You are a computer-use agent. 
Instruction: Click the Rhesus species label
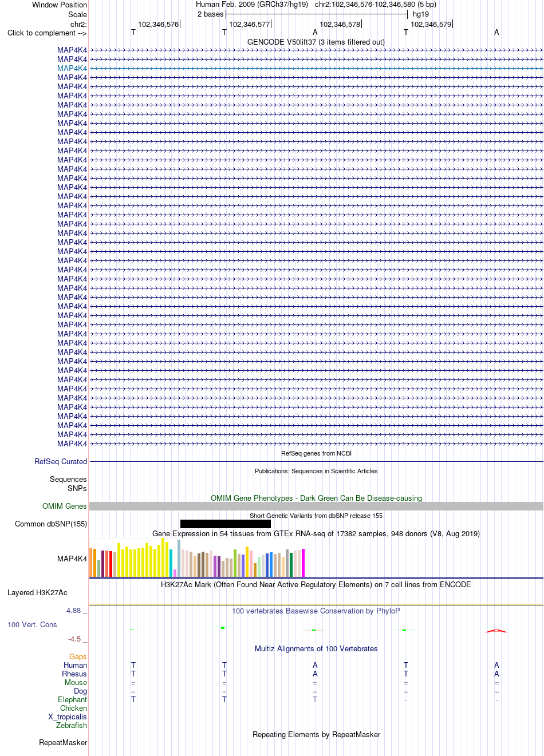coord(74,674)
